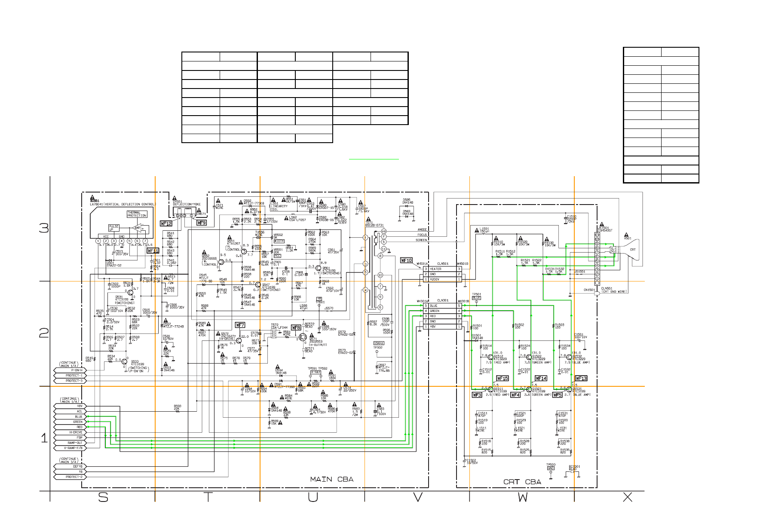Click the Q1511 RED AMP transistor symbol
Screen dimensions: 760x532
point(490,389)
